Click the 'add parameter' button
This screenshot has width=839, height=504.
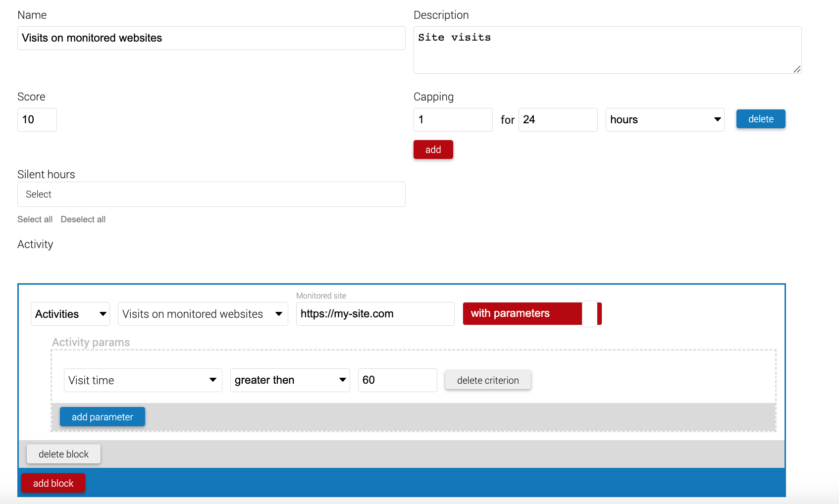tap(103, 417)
